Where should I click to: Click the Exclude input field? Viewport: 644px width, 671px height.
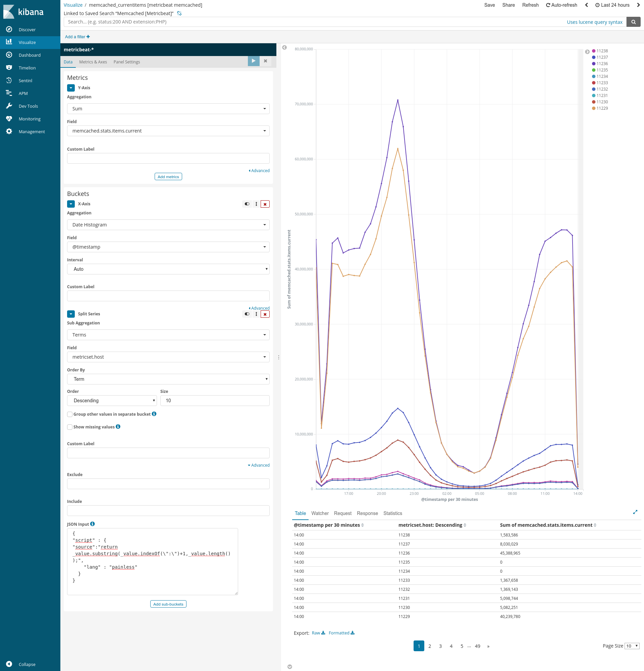(x=168, y=484)
